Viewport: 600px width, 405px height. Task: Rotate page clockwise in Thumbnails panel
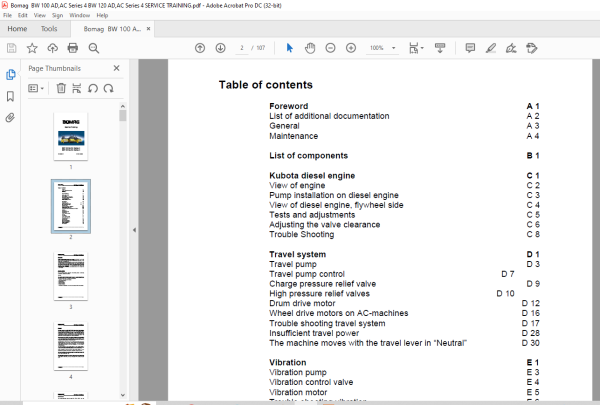point(109,88)
